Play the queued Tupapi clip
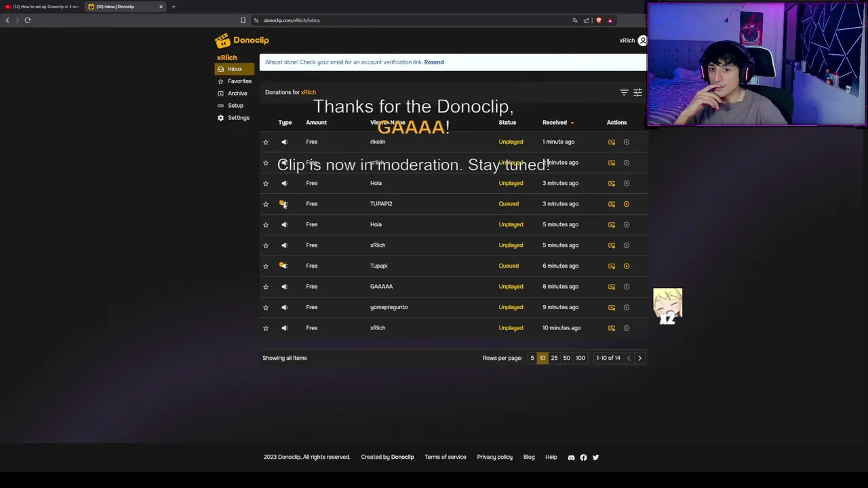Screen dimensions: 868x488 pos(627,266)
